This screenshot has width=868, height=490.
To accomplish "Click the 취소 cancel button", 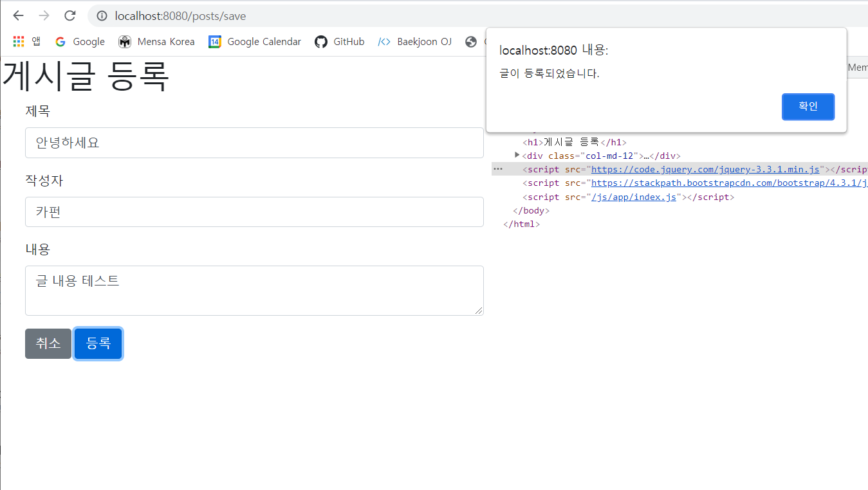I will [x=48, y=343].
